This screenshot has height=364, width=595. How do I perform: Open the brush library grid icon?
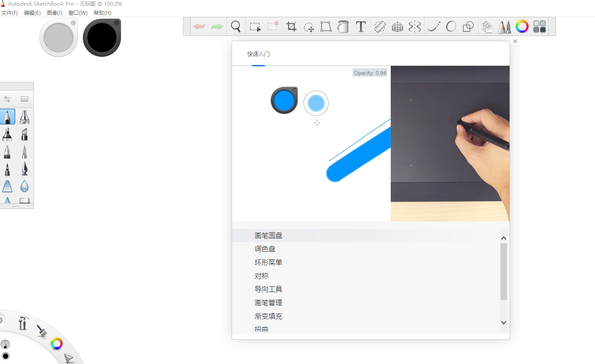pos(24,99)
